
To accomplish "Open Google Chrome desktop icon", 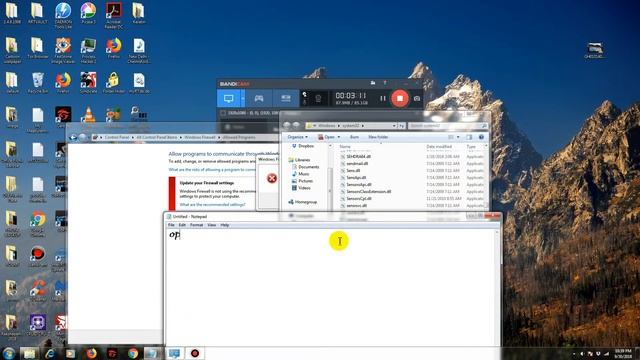I will tap(38, 224).
